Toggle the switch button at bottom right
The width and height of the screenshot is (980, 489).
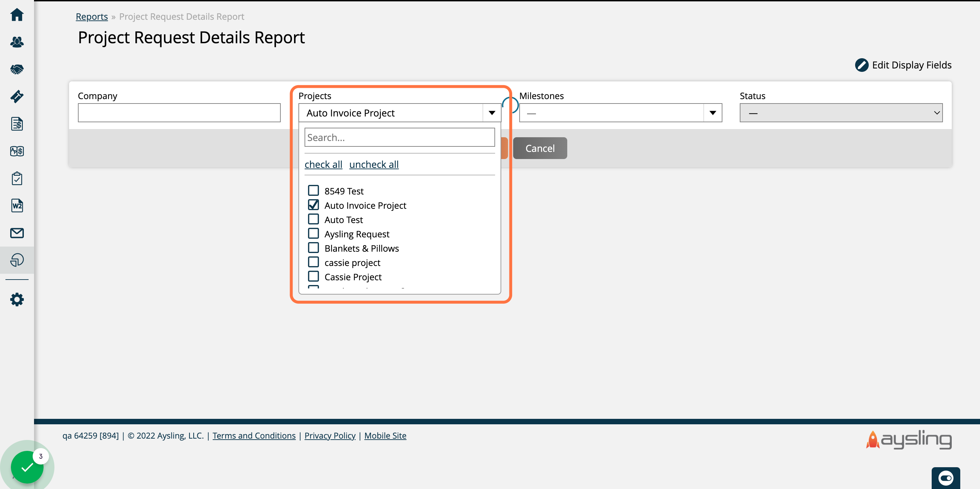coord(946,478)
